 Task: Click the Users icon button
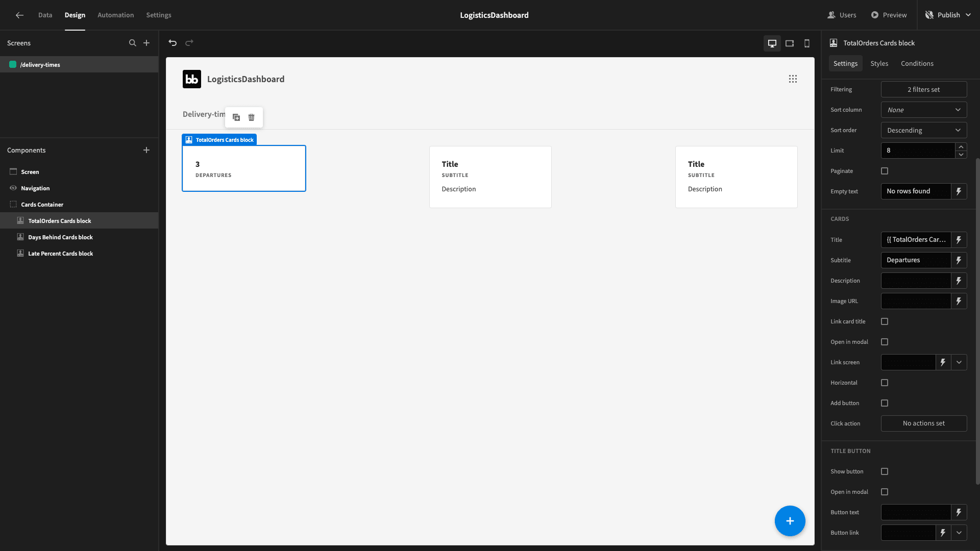pyautogui.click(x=842, y=15)
